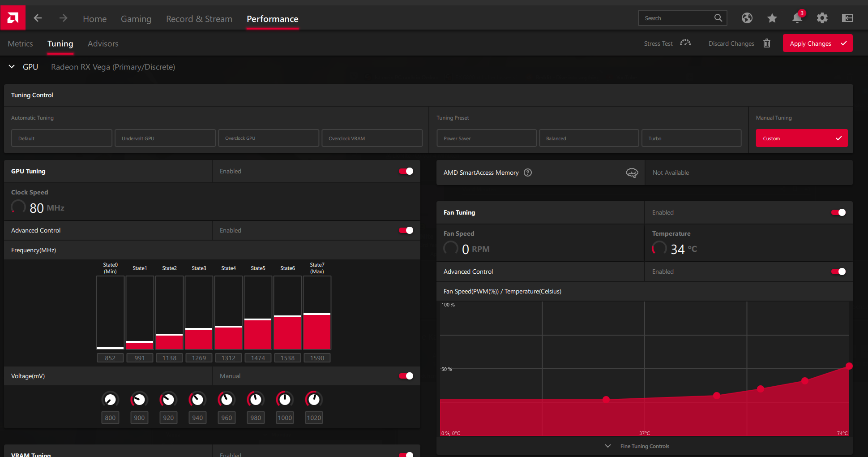Viewport: 868px width, 457px height.
Task: Click the search magnifier icon
Action: pos(718,18)
